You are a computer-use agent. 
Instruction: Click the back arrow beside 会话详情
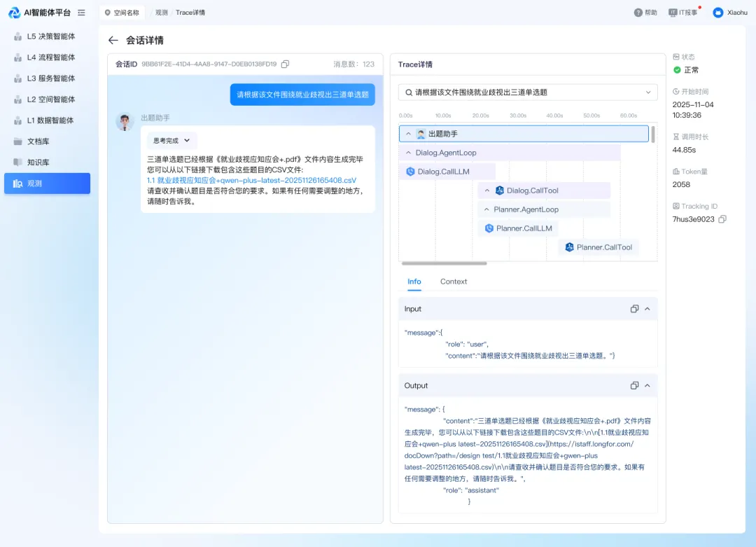click(113, 40)
